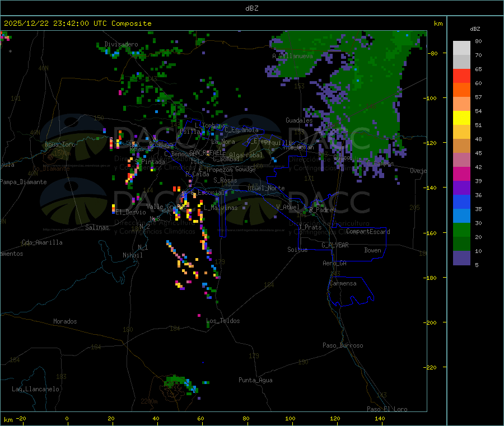Click the 'S_Rosas' place label

[225, 180]
